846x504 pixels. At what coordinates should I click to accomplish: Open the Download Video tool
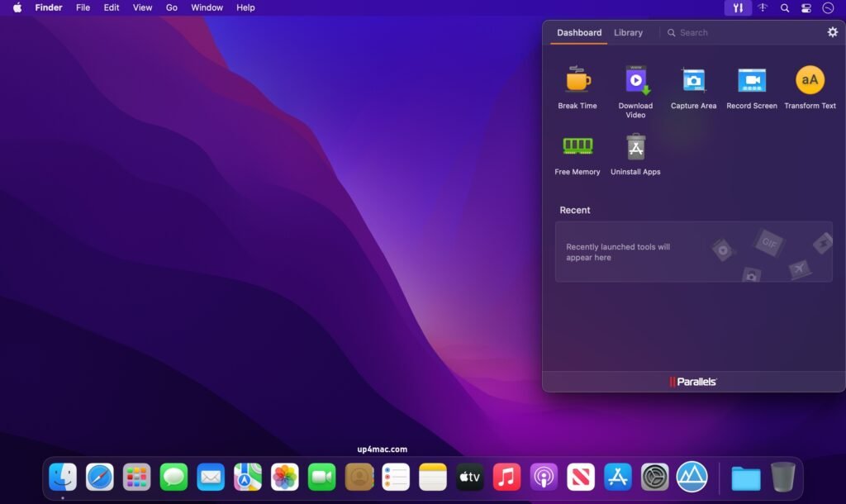click(x=635, y=80)
